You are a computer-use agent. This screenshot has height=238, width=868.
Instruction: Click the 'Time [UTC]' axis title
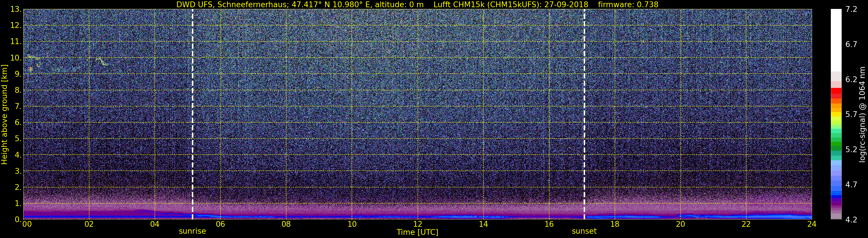417,232
